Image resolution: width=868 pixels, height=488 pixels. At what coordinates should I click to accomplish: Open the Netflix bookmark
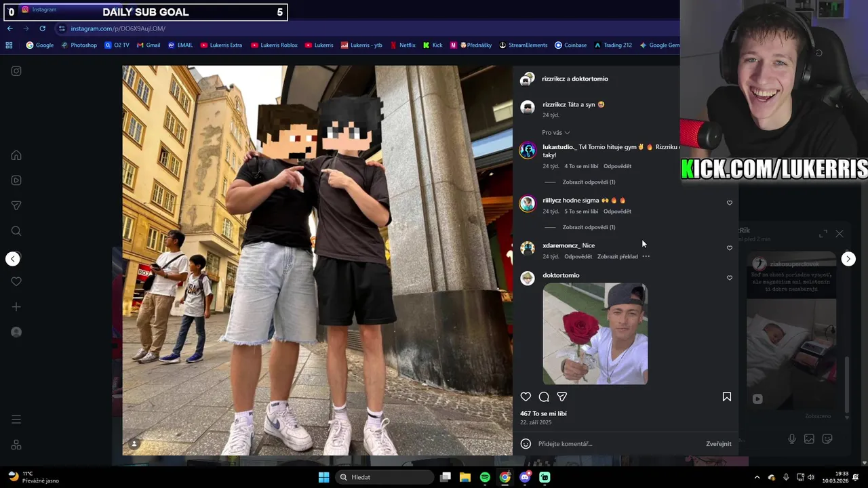tap(402, 45)
